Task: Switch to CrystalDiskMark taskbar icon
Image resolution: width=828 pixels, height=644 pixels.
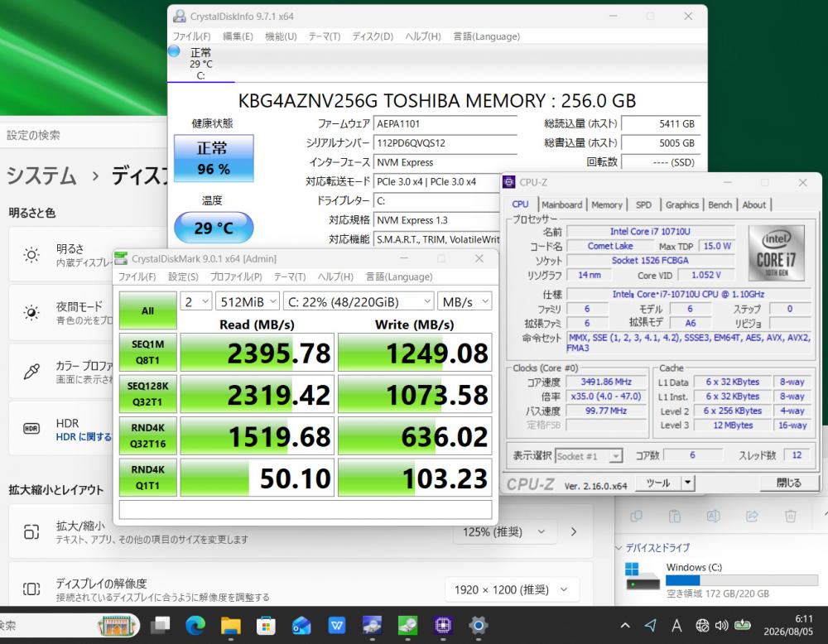Action: (407, 626)
